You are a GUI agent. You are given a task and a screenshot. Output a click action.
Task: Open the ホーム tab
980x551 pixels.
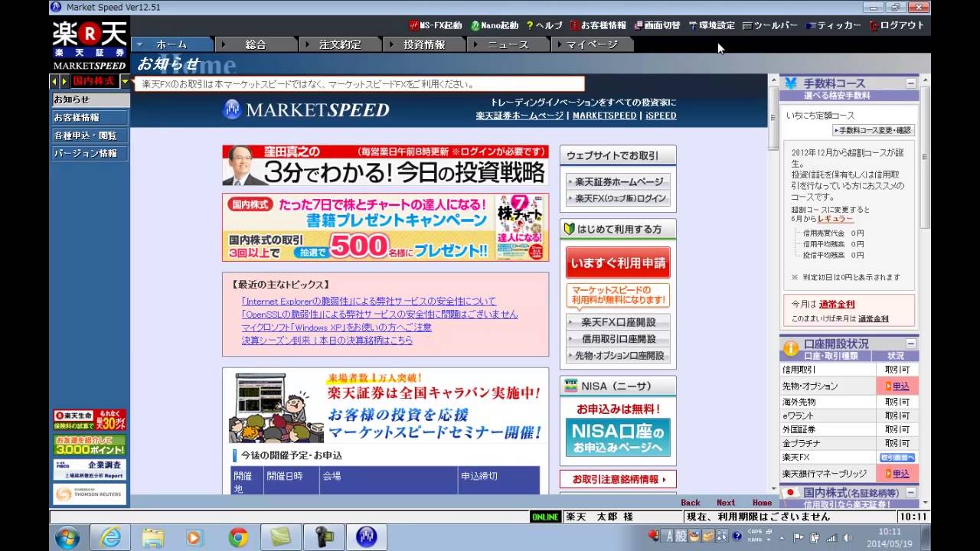172,44
